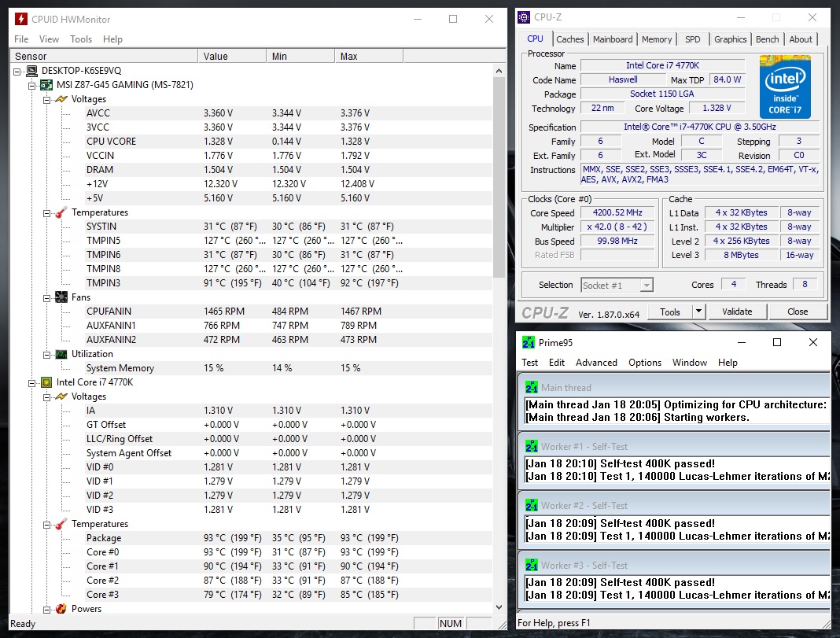The height and width of the screenshot is (638, 840).
Task: Click the Worker #1 Self-Test window icon
Action: coord(532,446)
